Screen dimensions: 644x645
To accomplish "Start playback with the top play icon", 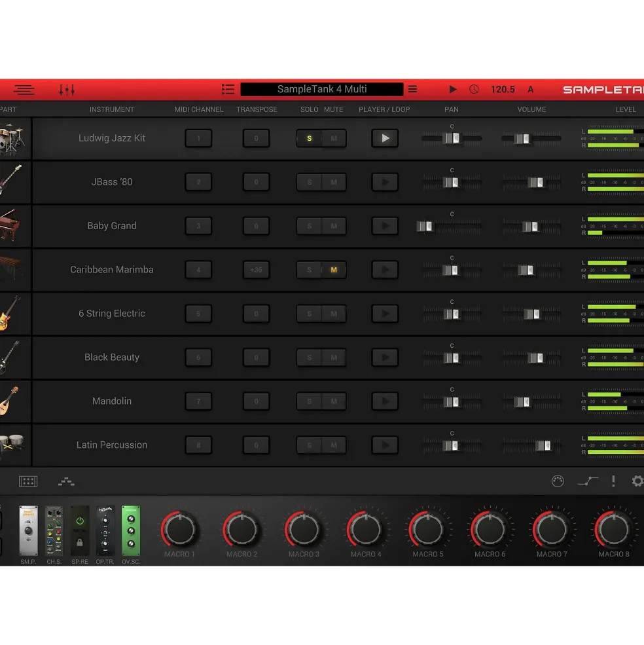I will coord(452,89).
